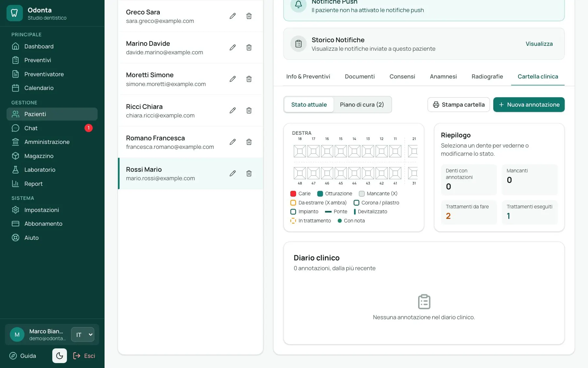The image size is (588, 368).
Task: Click the edit pencil for Rossi Mario
Action: (x=233, y=173)
